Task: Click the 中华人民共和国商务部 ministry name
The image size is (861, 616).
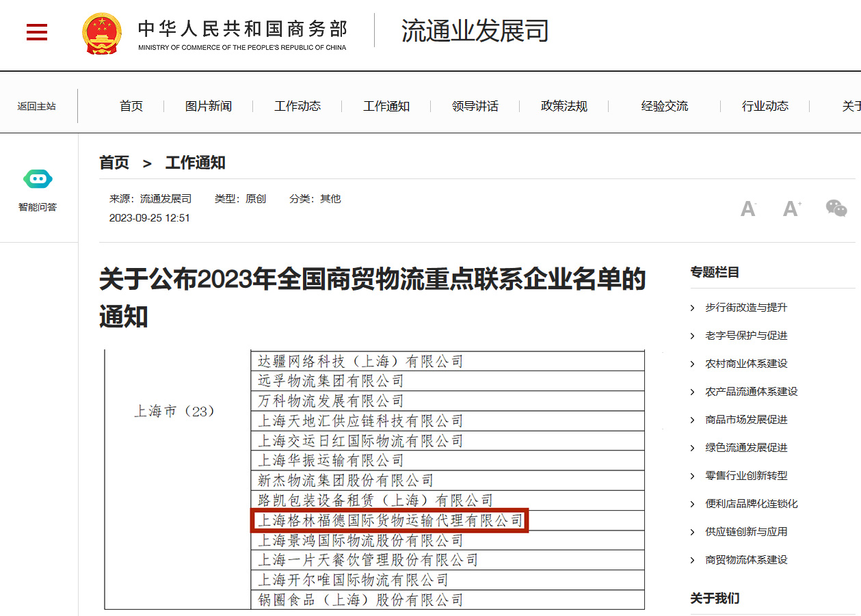Action: tap(243, 29)
